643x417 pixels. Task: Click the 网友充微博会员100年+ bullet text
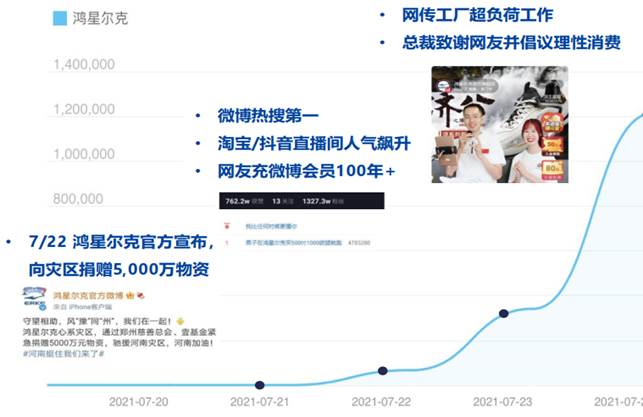coord(306,171)
